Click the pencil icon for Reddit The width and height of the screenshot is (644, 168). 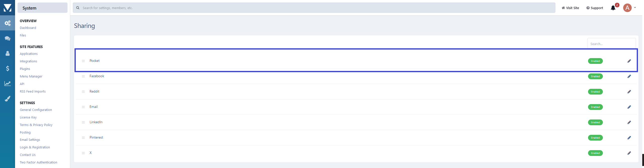click(x=629, y=92)
